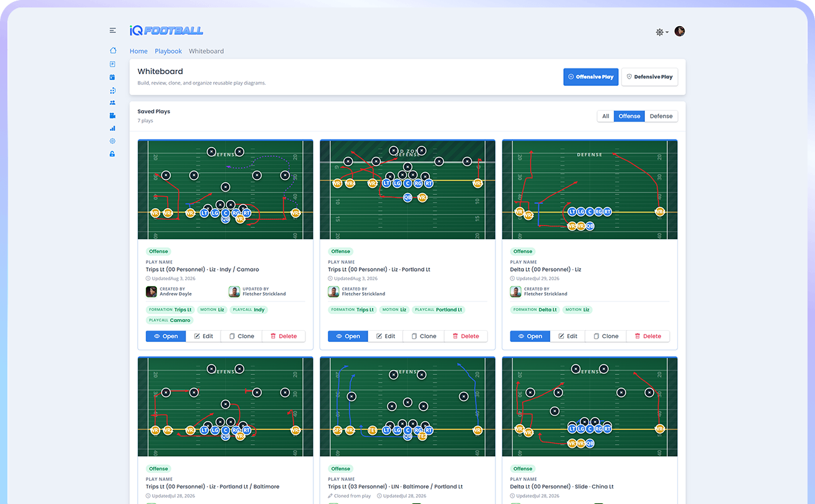This screenshot has height=504, width=815.
Task: Open the Playbook sidebar icon
Action: pyautogui.click(x=113, y=64)
